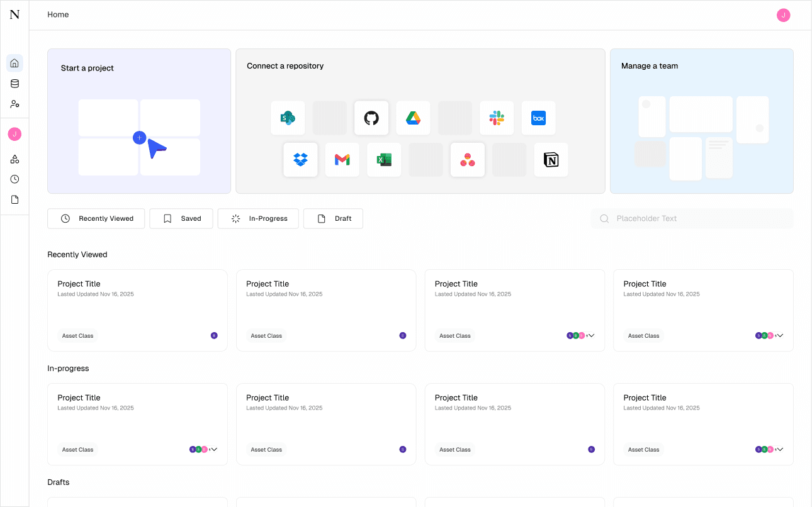Choose the Google Drive icon

point(413,118)
